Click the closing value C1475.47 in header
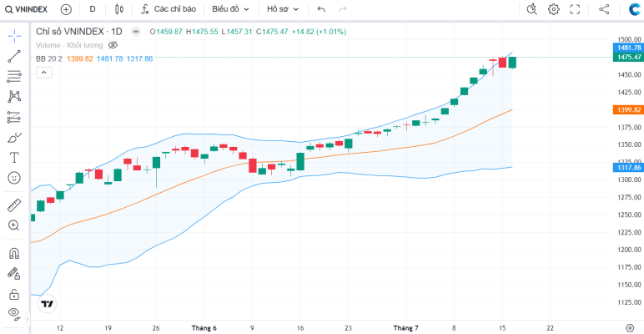 tap(273, 32)
